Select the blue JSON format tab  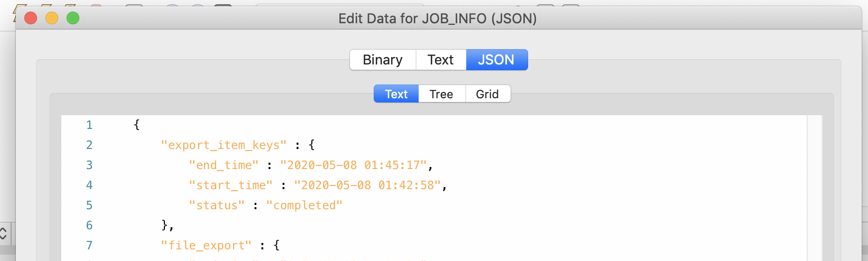(496, 60)
